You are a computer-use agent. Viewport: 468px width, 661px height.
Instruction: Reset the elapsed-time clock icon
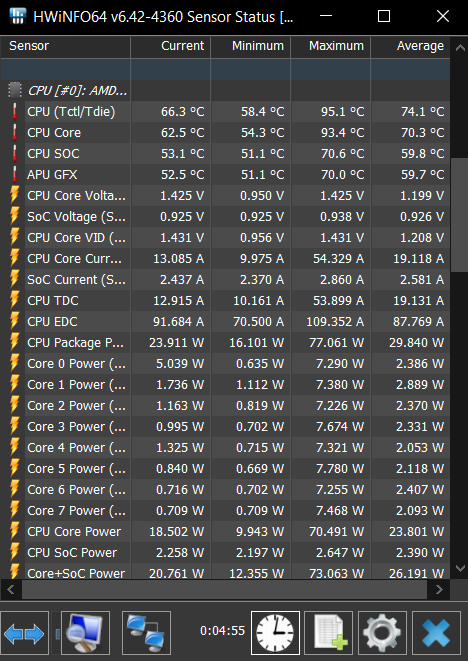click(x=275, y=633)
